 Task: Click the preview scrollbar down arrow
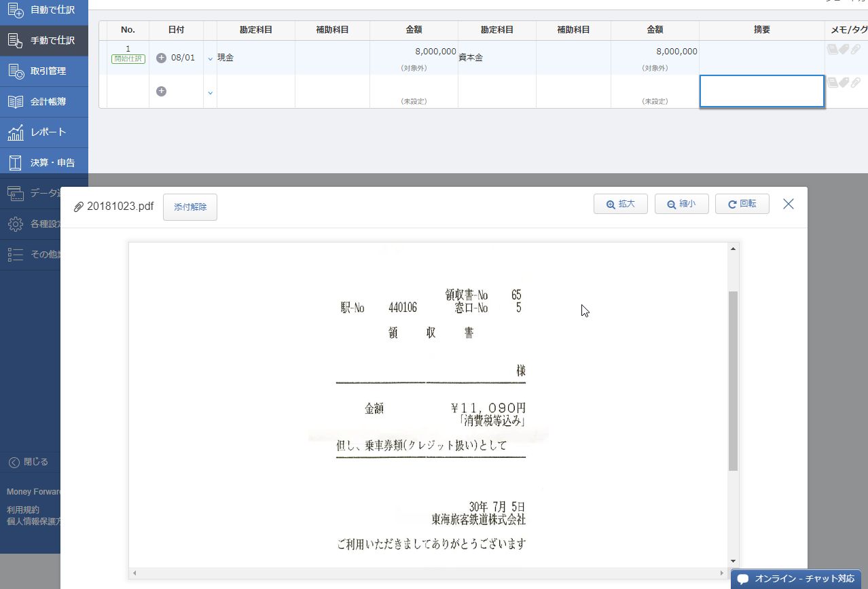coord(733,561)
